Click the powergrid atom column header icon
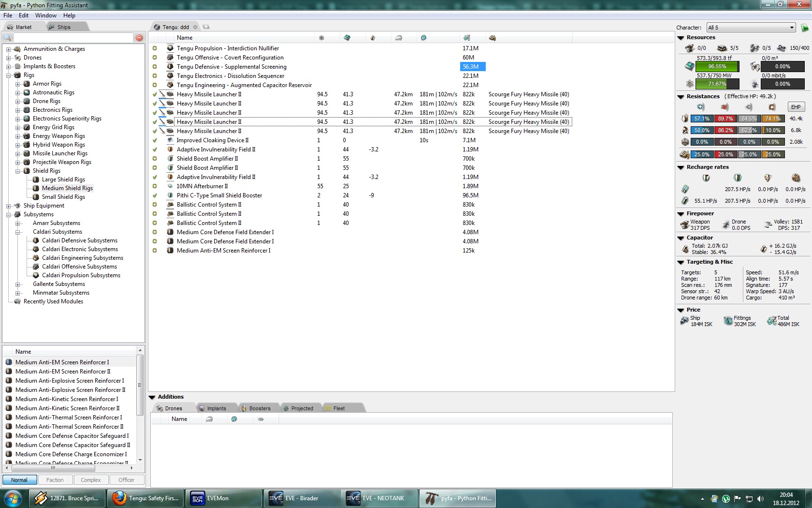Viewport: 812px width, 508px height. [x=321, y=38]
